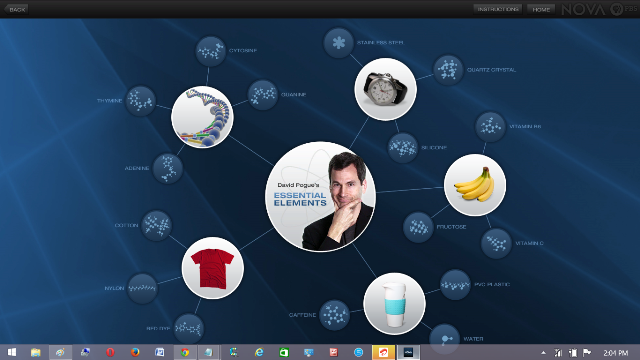This screenshot has width=640, height=360.
Task: Click the Quartz Crystal label
Action: pos(491,70)
